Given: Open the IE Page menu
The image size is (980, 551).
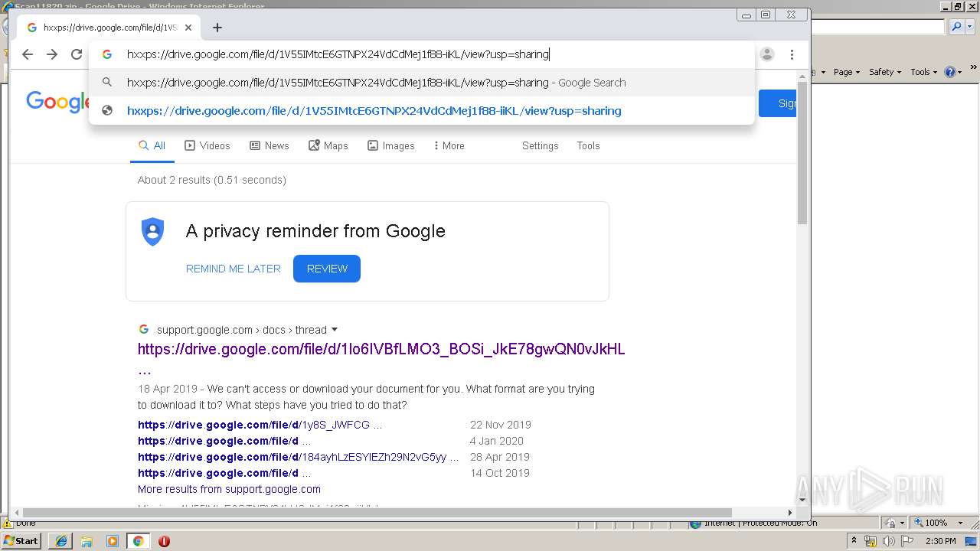Looking at the screenshot, I should point(846,72).
